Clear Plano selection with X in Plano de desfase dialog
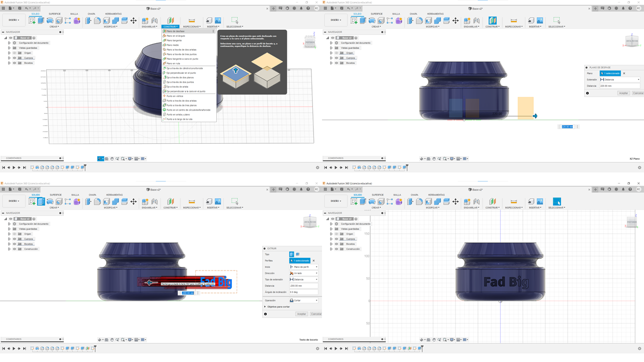644x362 pixels. [624, 73]
